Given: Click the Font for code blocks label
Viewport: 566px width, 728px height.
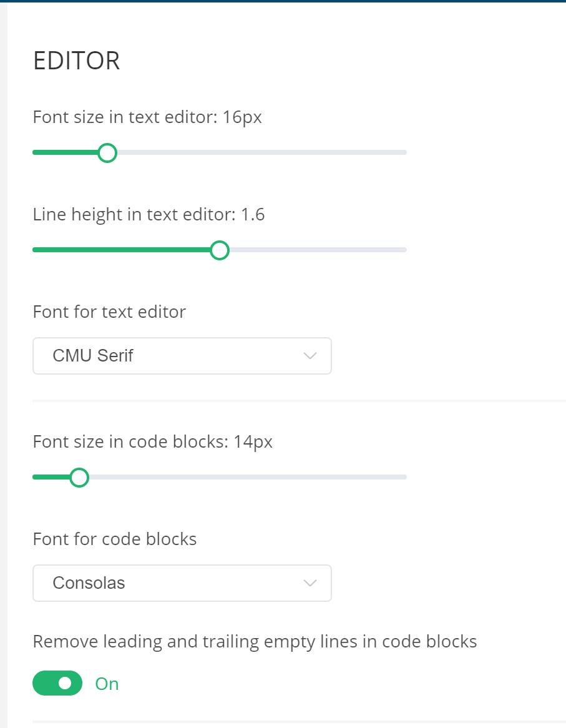Looking at the screenshot, I should pos(114,539).
